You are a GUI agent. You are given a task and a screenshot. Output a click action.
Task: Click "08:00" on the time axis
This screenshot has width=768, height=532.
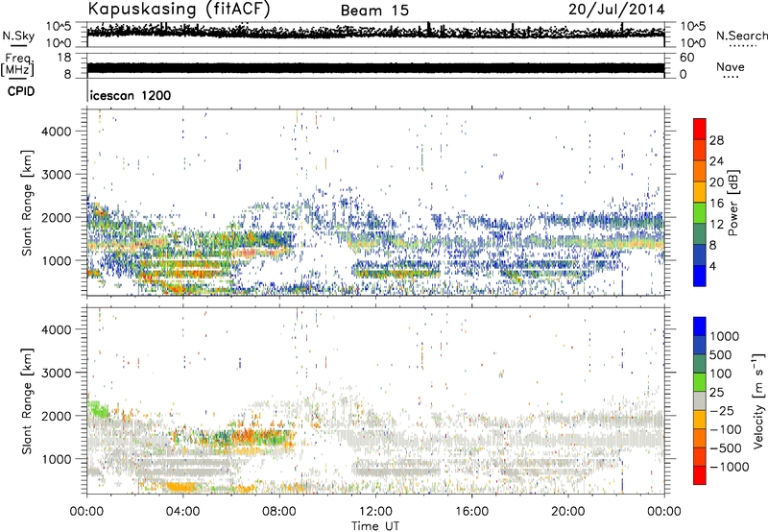click(x=279, y=512)
